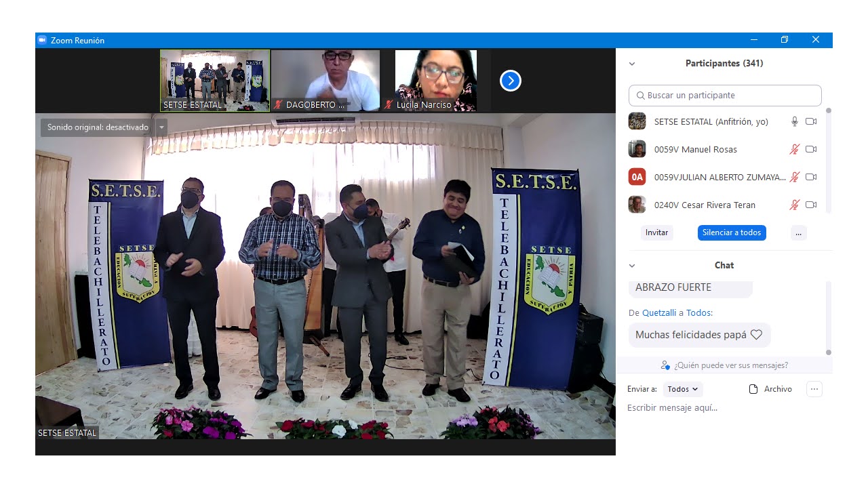
Task: Unmute 0240V Cesar Rivera Teran microphone
Action: (795, 205)
